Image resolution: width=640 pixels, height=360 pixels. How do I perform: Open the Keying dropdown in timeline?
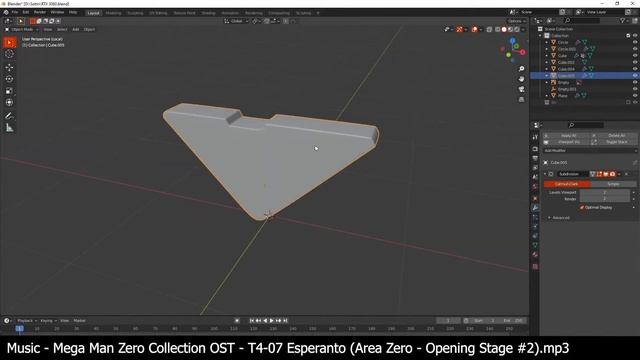coord(48,321)
